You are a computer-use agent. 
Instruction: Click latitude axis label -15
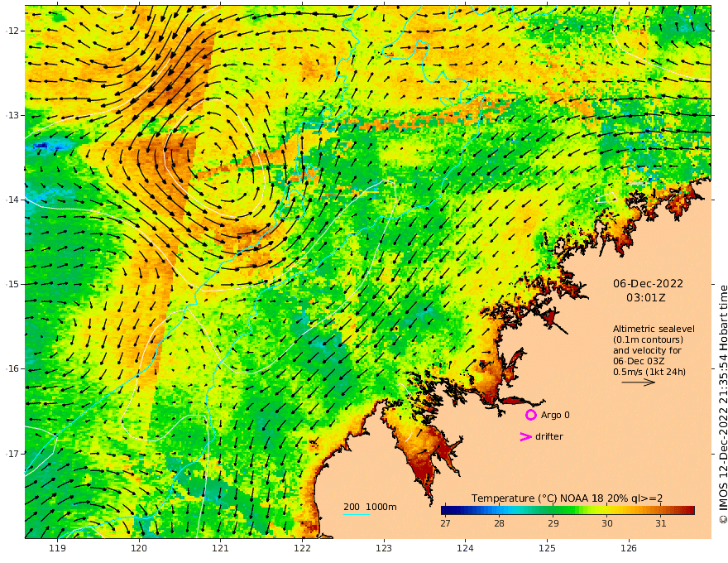point(12,284)
